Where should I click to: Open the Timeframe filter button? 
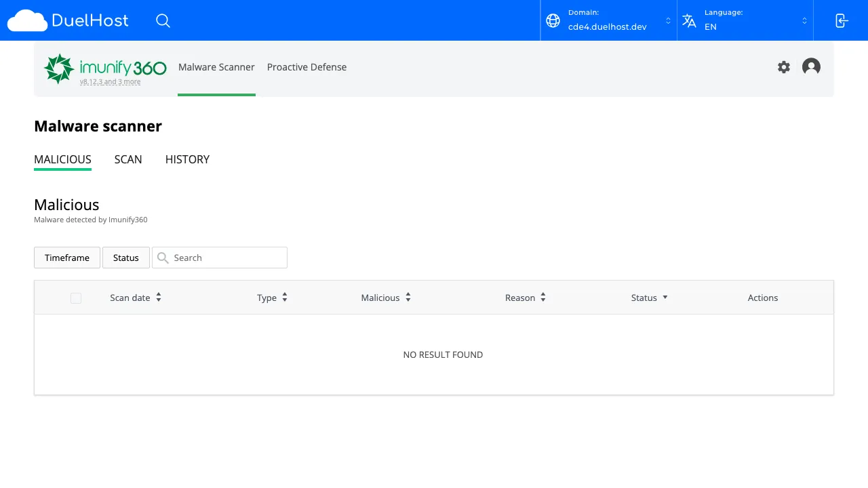[x=66, y=258]
